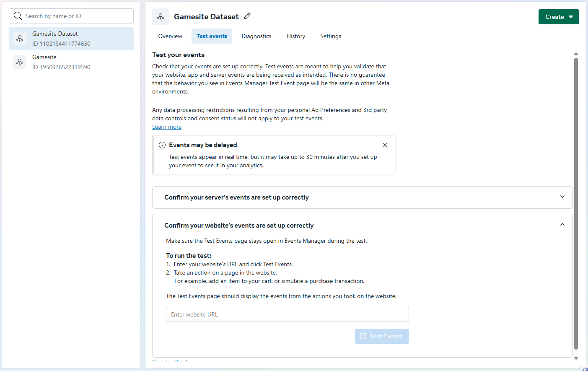Collapse the website events section chevron
This screenshot has width=588, height=371.
[x=562, y=225]
